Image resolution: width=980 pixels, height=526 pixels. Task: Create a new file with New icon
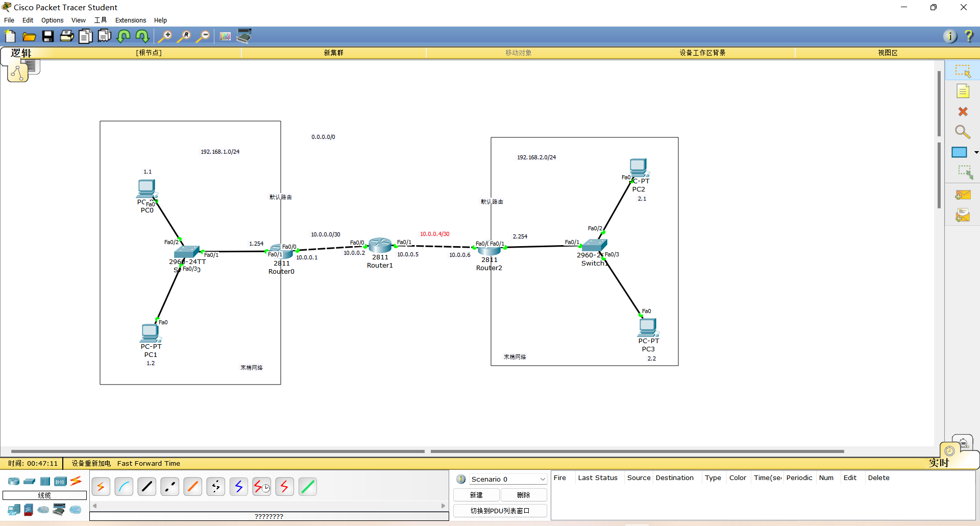point(10,36)
